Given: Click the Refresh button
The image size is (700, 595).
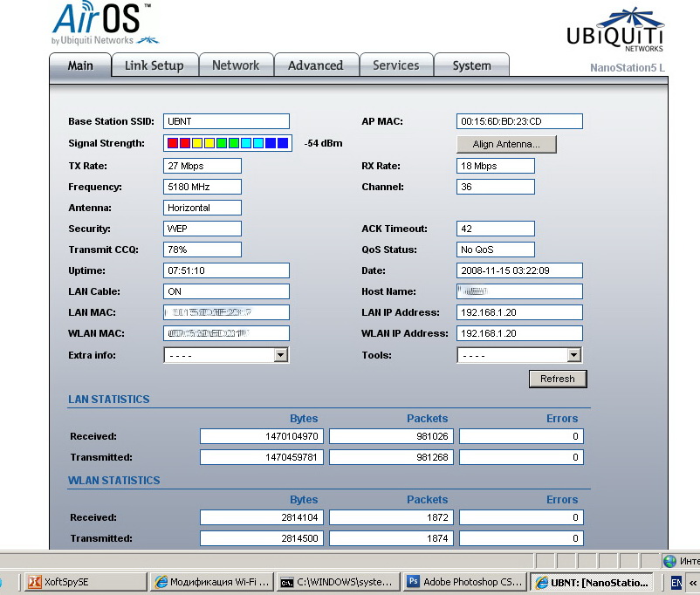Looking at the screenshot, I should tap(557, 379).
